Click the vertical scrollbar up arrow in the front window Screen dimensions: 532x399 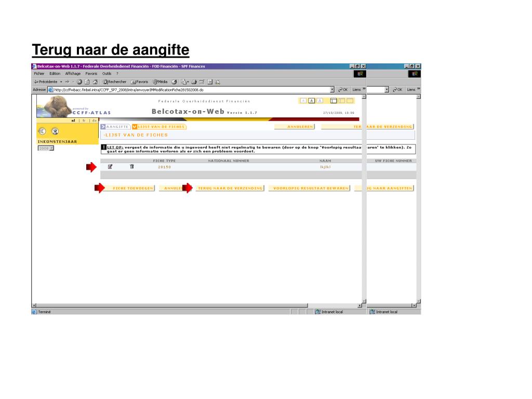click(x=364, y=97)
